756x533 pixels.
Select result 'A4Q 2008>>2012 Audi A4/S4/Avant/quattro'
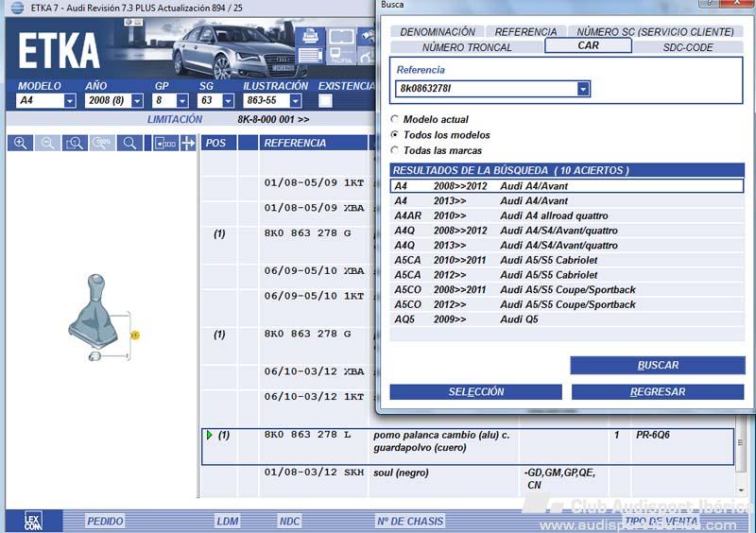tap(566, 231)
